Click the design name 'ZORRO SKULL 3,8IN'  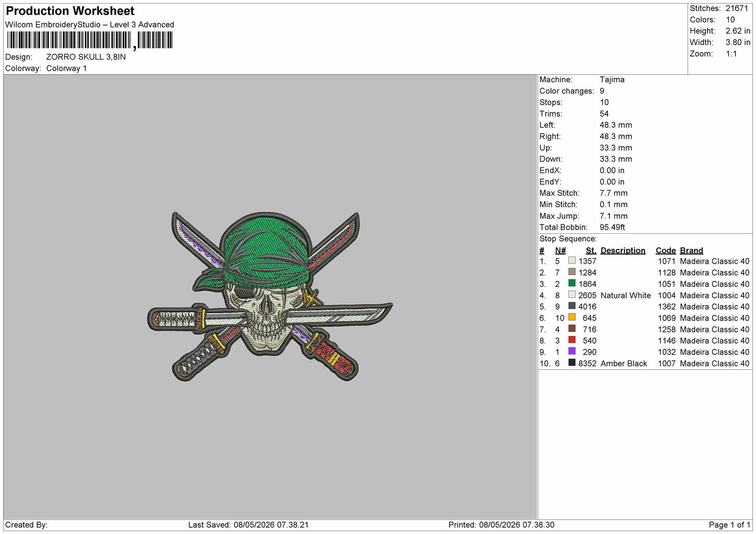(86, 57)
